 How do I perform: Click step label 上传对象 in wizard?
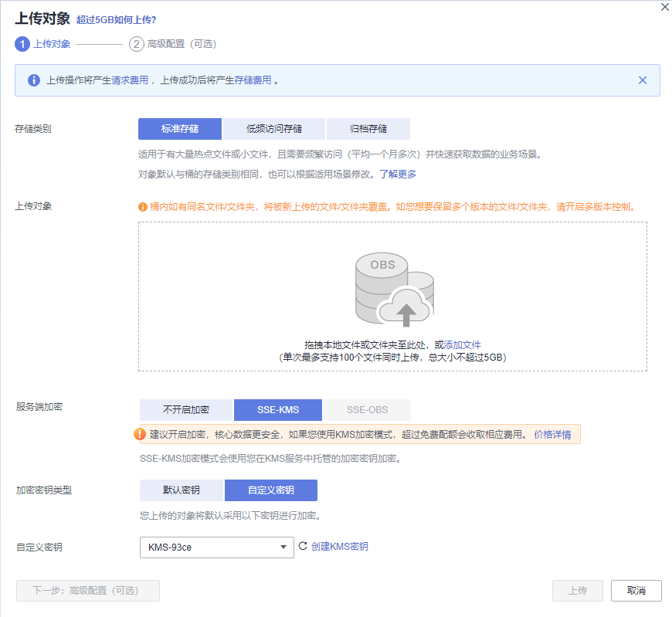click(x=52, y=44)
